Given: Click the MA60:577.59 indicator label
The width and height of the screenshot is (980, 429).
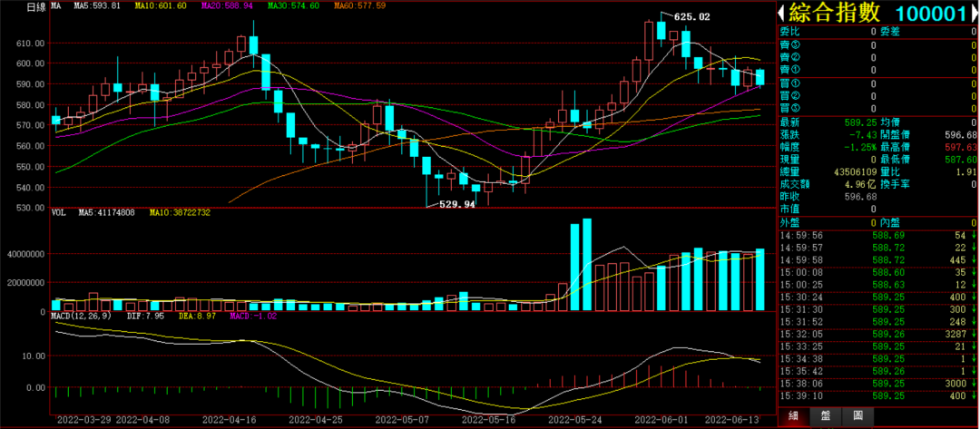Looking at the screenshot, I should click(x=359, y=5).
